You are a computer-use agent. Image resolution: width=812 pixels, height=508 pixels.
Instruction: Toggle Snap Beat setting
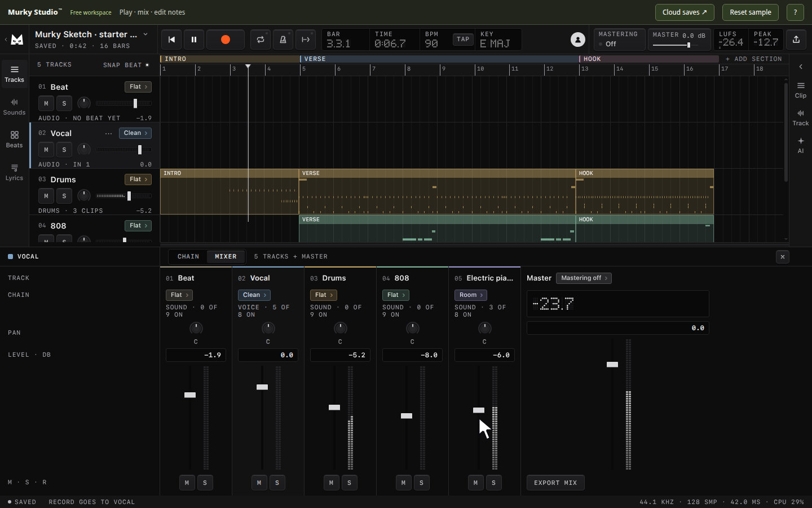point(126,65)
